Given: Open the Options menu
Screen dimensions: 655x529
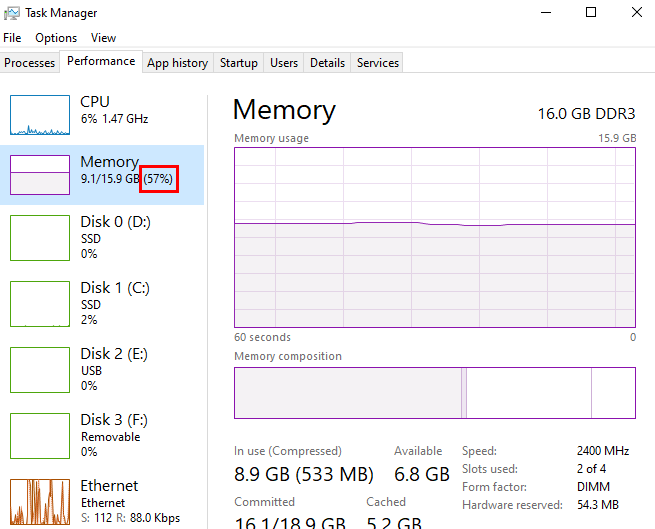Looking at the screenshot, I should (x=56, y=38).
